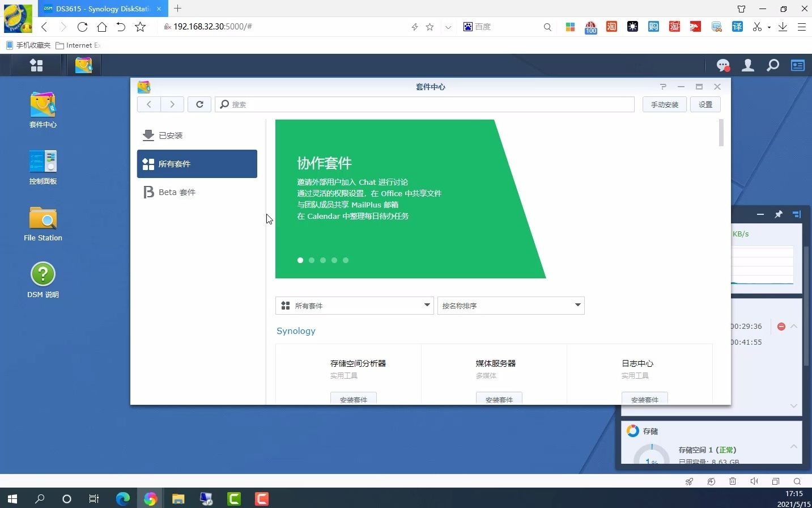The width and height of the screenshot is (812, 508).
Task: Open browser downloads icon
Action: click(783, 27)
